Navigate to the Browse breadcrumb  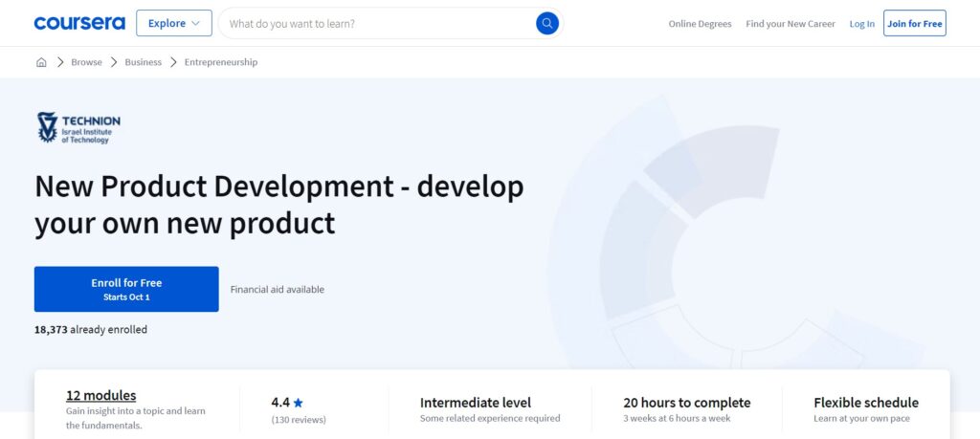[86, 62]
